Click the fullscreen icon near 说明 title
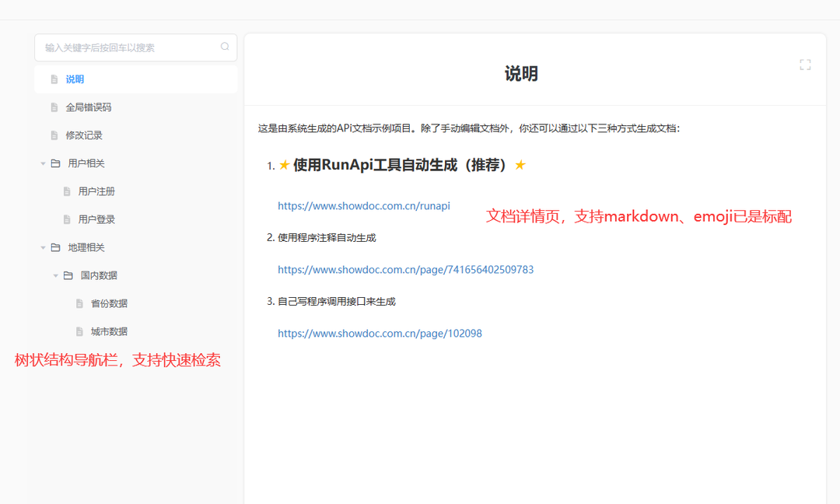This screenshot has height=504, width=840. point(805,65)
